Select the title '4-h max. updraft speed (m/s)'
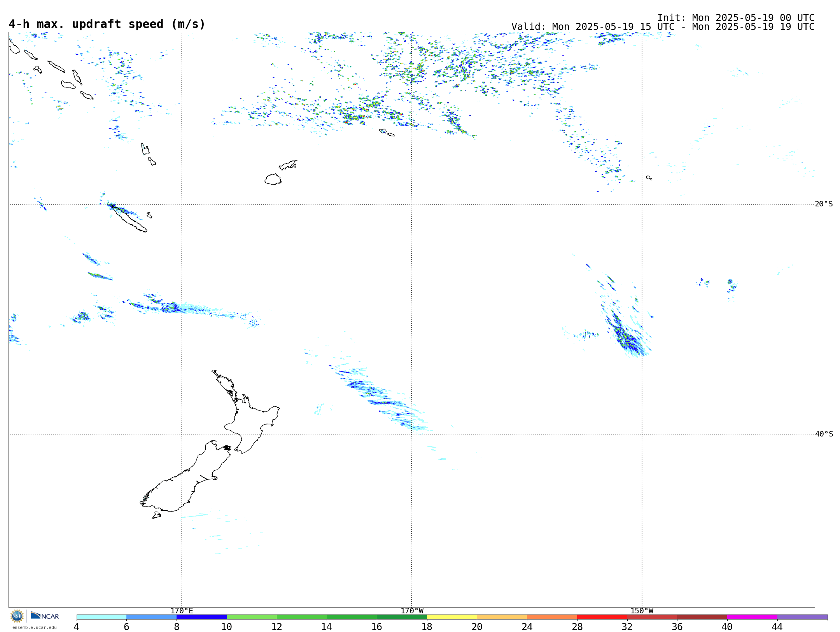840x632 pixels. [x=107, y=24]
